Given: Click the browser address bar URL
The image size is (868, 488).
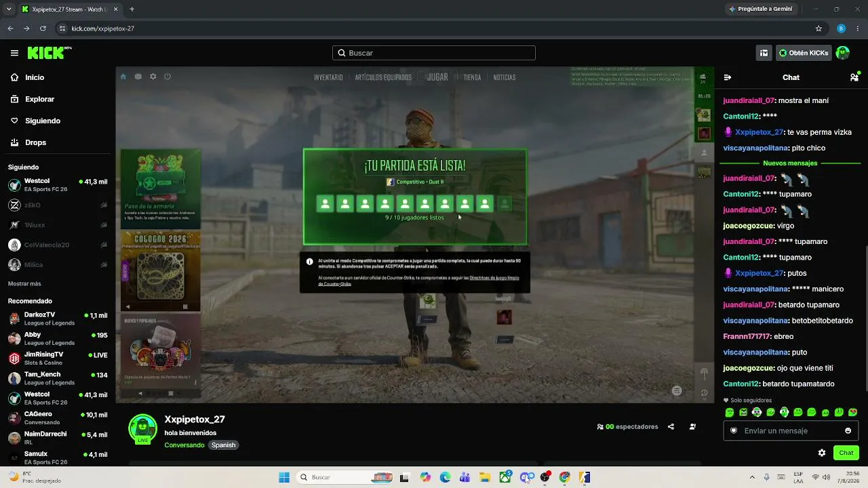Looking at the screenshot, I should point(103,28).
